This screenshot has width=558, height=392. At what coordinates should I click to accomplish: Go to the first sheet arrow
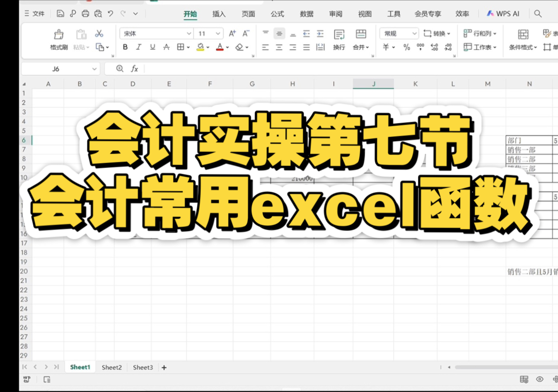coord(25,367)
